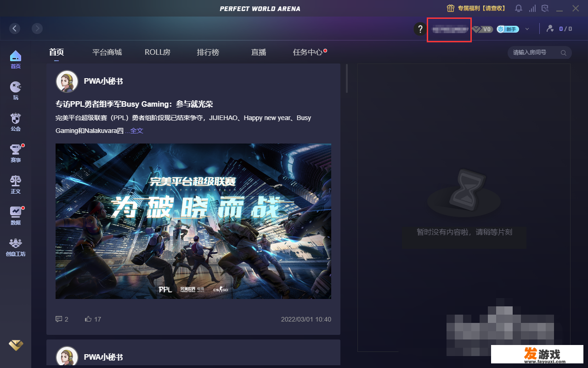The image size is (588, 368).
Task: Select the 首页 top tab
Action: pos(57,52)
